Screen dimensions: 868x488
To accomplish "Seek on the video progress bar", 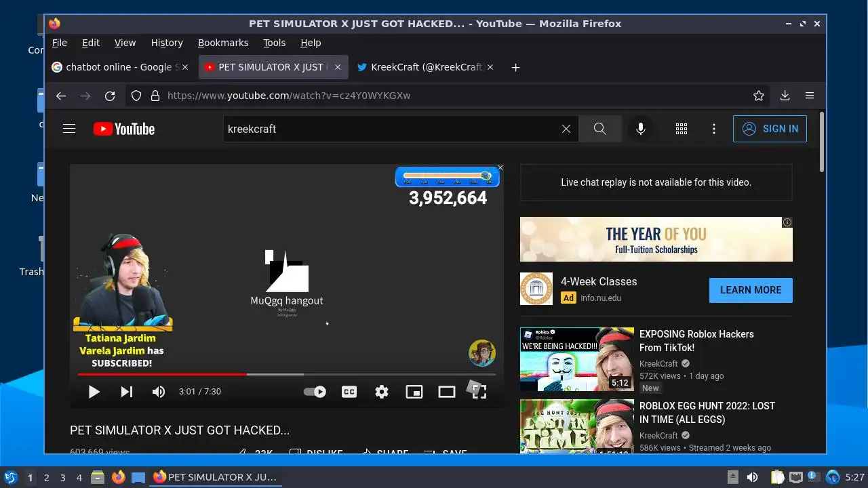I will [x=287, y=374].
